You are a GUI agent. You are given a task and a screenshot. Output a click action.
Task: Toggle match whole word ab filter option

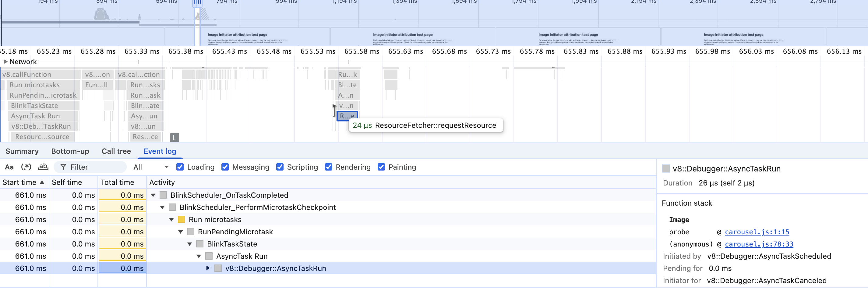43,167
